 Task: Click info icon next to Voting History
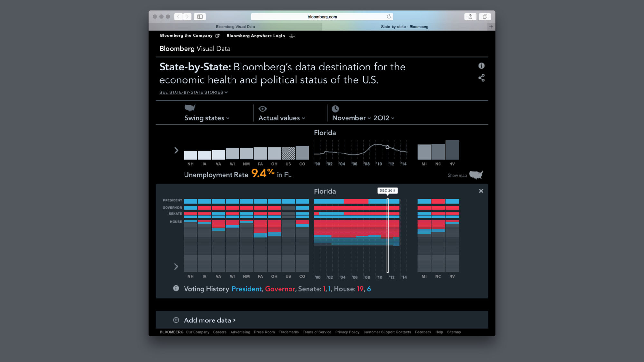coord(176,288)
